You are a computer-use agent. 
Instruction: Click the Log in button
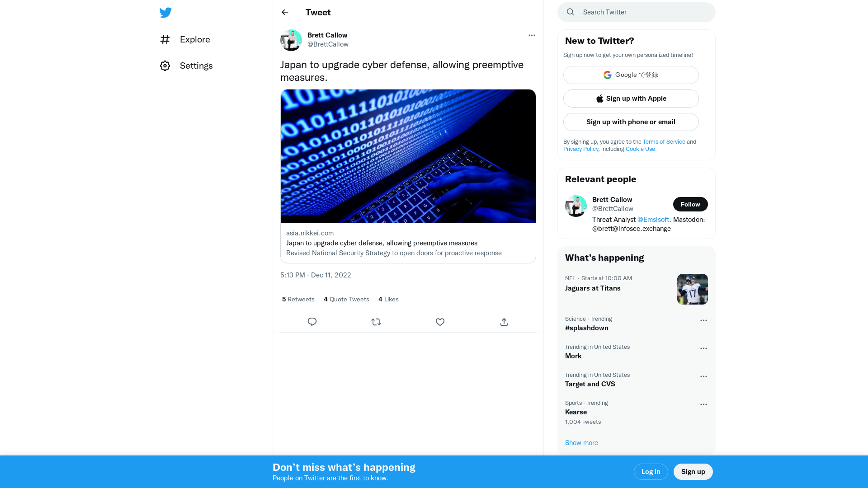(x=651, y=472)
